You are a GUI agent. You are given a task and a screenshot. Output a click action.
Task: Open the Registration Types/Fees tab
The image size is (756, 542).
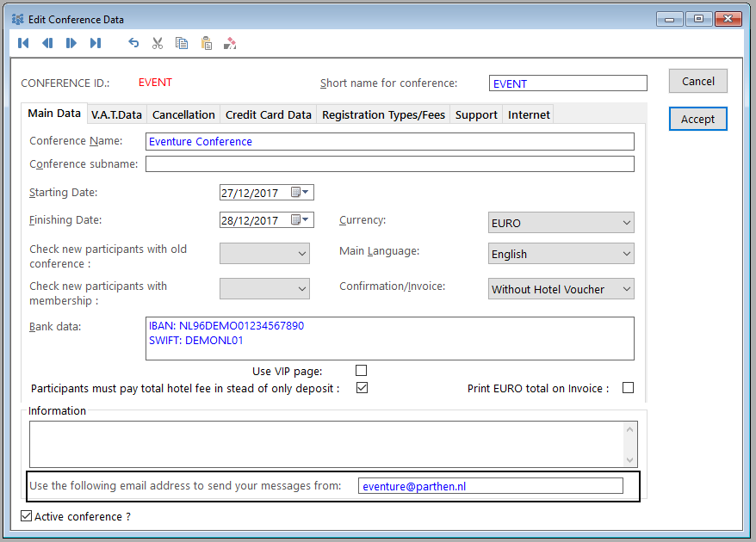pos(383,114)
